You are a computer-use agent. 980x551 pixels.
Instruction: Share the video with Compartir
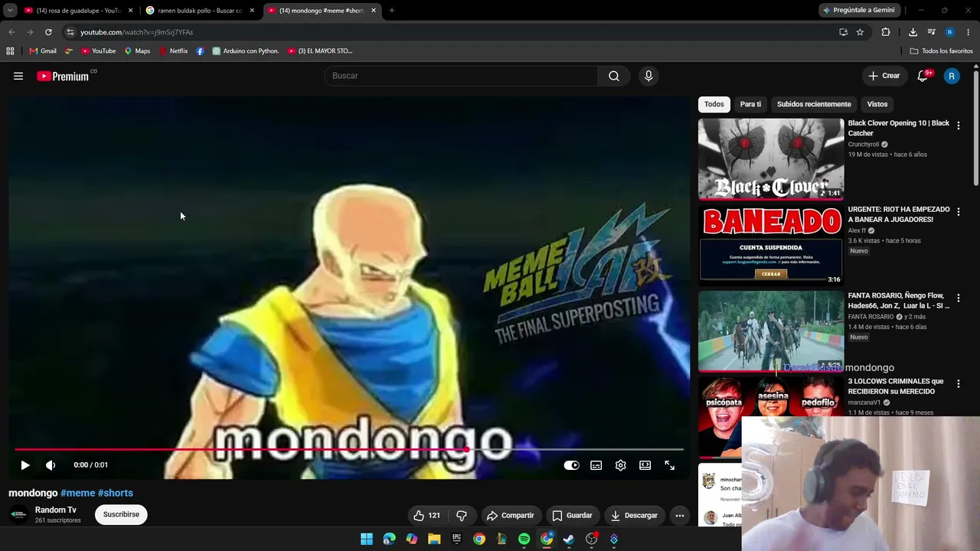(x=511, y=515)
